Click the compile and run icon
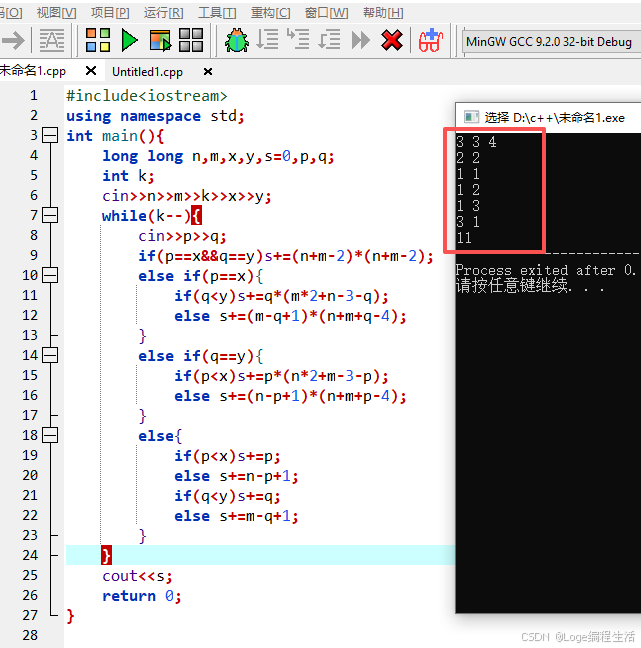Viewport: 641px width, 648px height. [160, 40]
